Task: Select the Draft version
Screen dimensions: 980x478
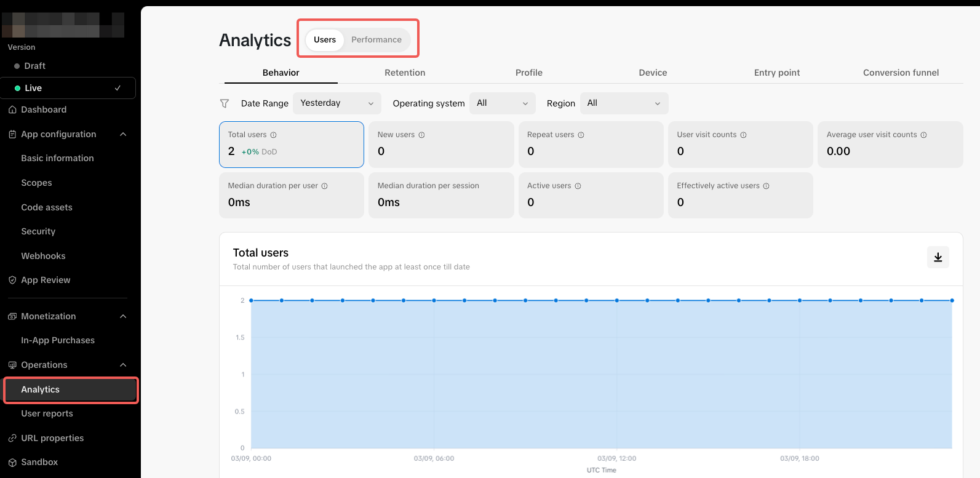Action: pyautogui.click(x=34, y=66)
